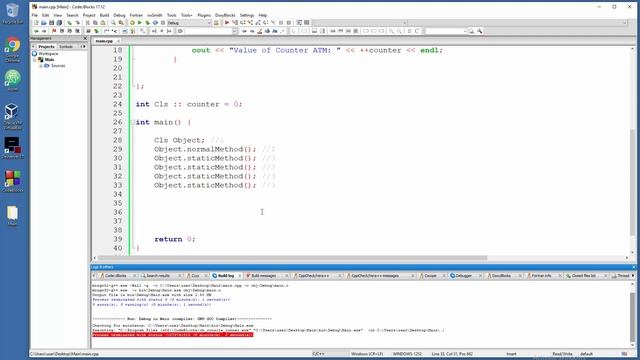Click the editor horizontal scrollbar

pos(292,258)
